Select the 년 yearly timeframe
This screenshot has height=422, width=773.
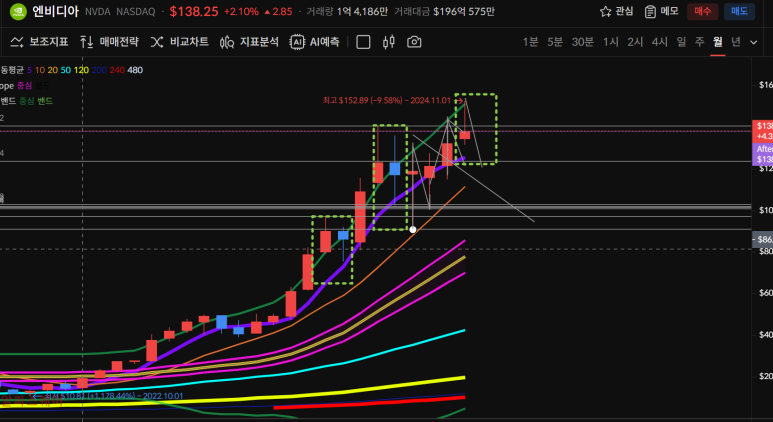736,42
